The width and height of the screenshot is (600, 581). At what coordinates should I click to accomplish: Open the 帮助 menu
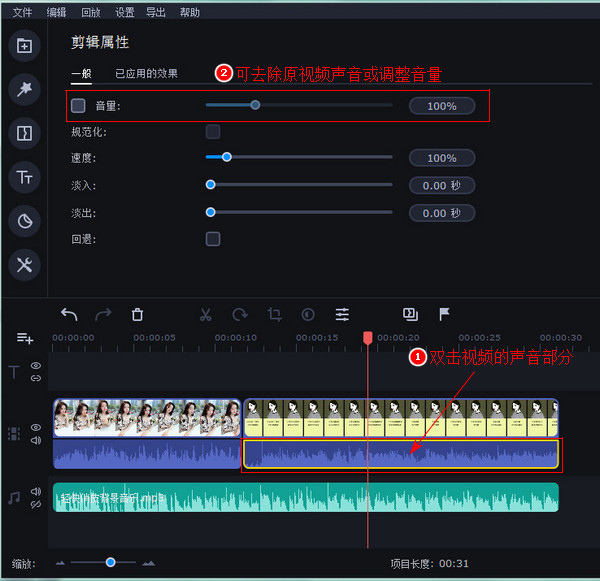(190, 13)
